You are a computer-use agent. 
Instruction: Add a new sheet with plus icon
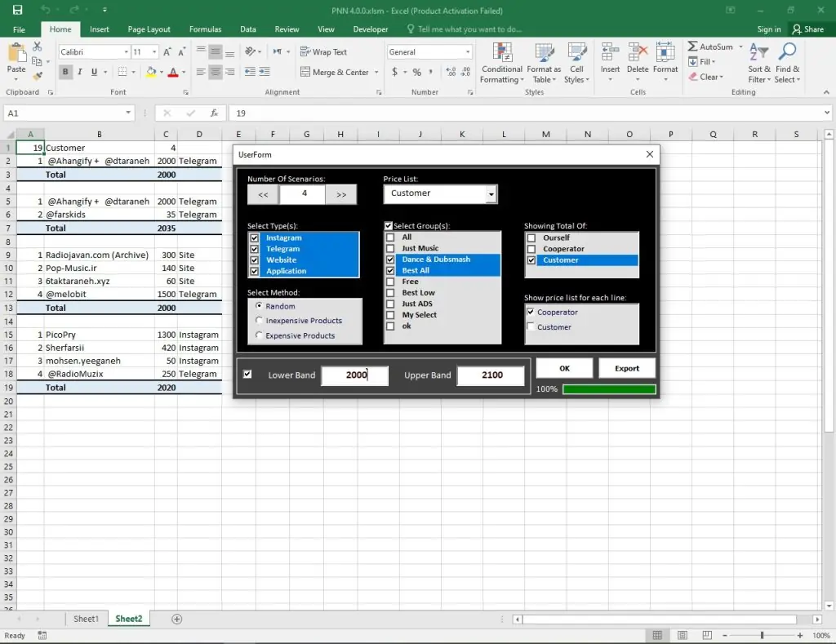tap(177, 619)
